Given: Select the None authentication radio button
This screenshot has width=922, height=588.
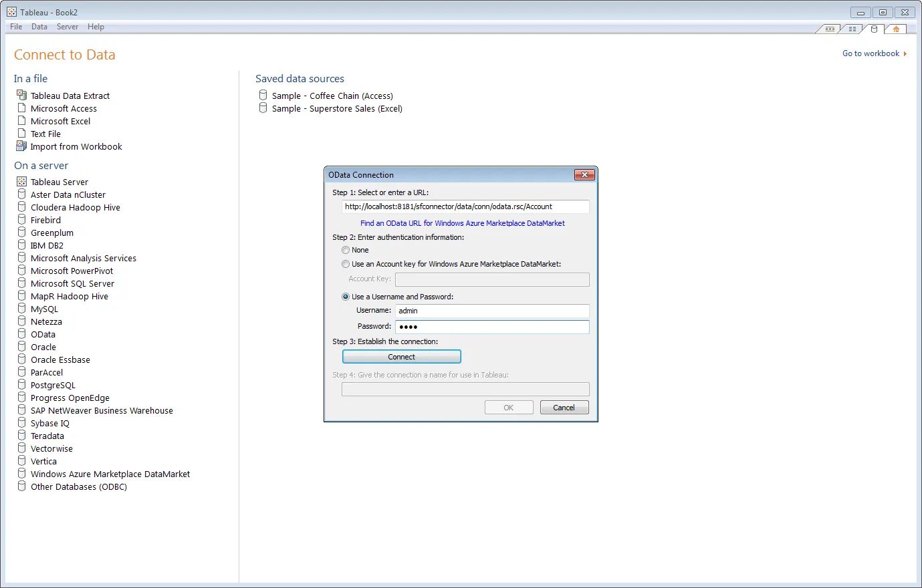Looking at the screenshot, I should click(346, 250).
